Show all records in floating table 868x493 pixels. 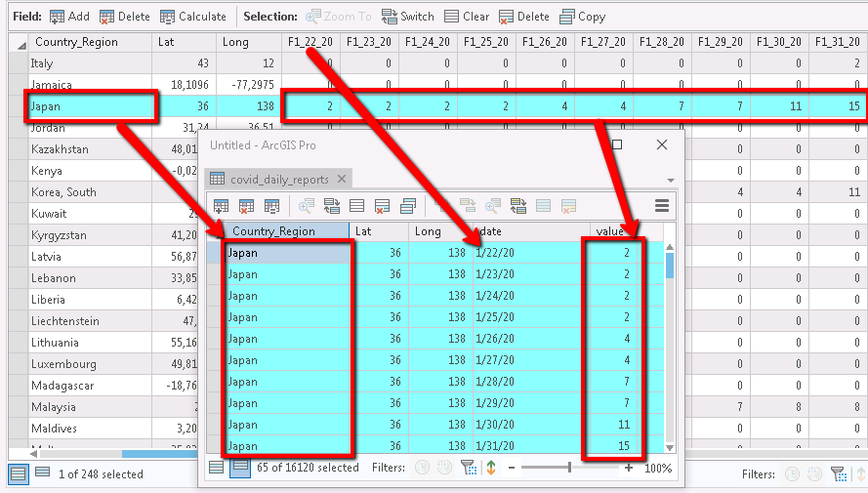coord(217,468)
